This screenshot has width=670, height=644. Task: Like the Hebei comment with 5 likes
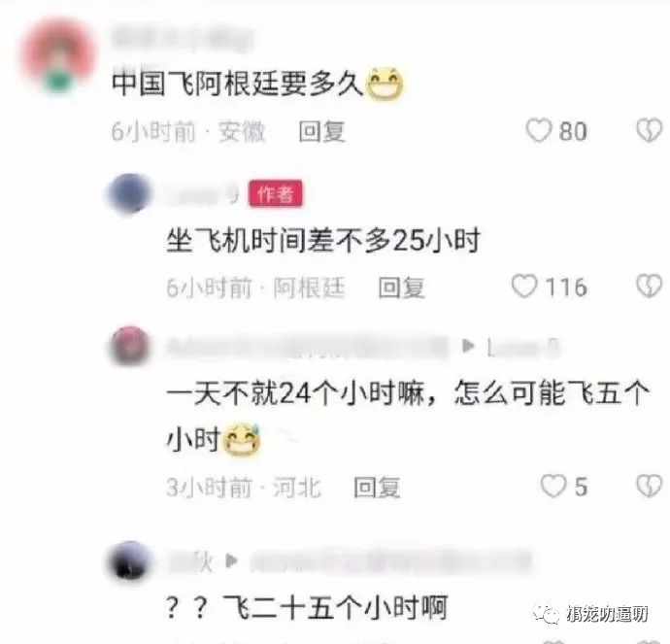(553, 486)
